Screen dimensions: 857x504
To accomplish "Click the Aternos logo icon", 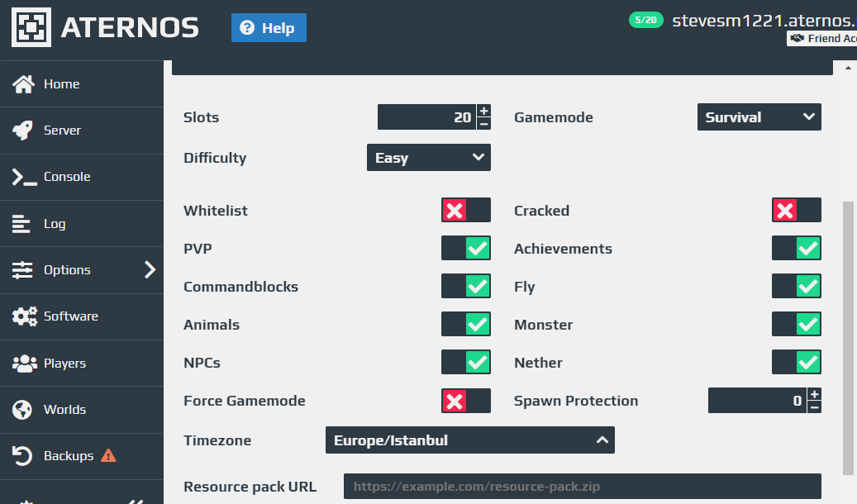I will coord(31,27).
